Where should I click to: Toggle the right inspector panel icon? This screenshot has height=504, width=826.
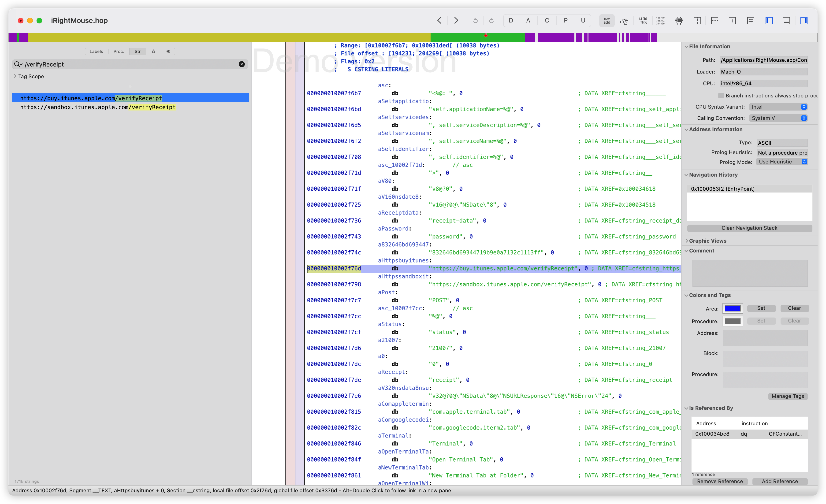(804, 20)
